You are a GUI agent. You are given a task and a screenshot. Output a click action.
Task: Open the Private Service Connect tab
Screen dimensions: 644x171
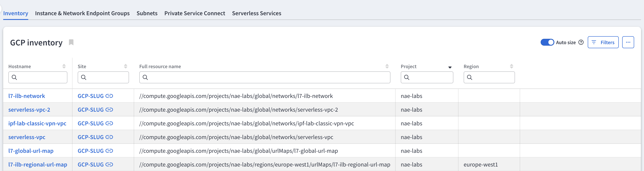[194, 13]
